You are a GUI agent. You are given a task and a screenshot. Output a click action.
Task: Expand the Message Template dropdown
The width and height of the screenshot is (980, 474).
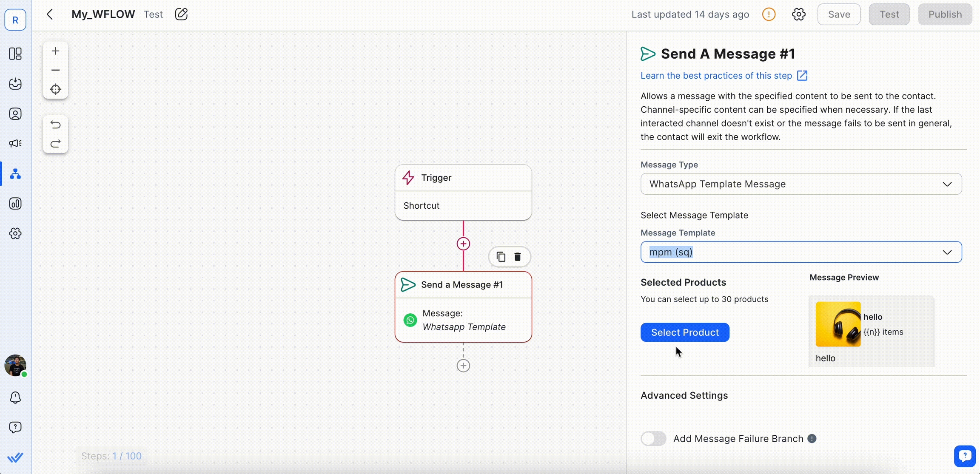click(x=801, y=252)
